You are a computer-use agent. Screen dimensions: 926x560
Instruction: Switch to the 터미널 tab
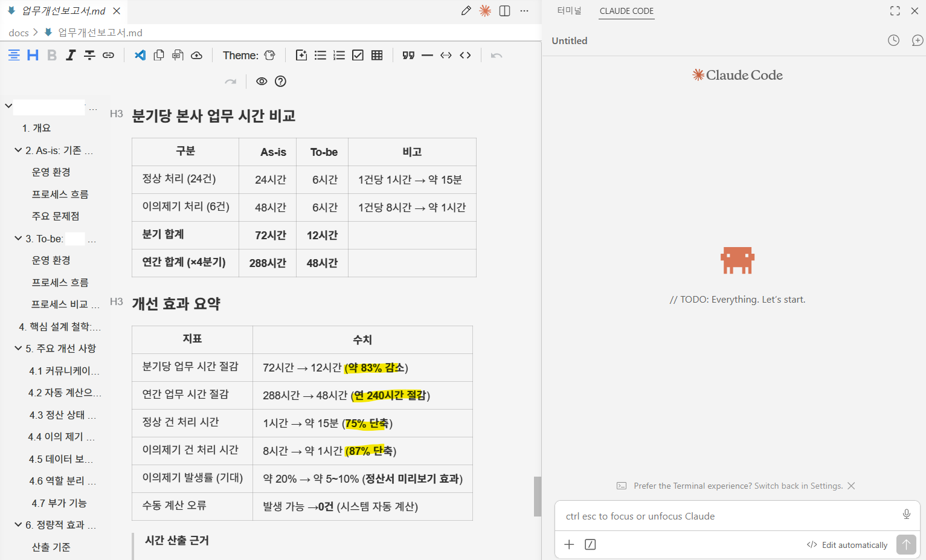tap(568, 11)
